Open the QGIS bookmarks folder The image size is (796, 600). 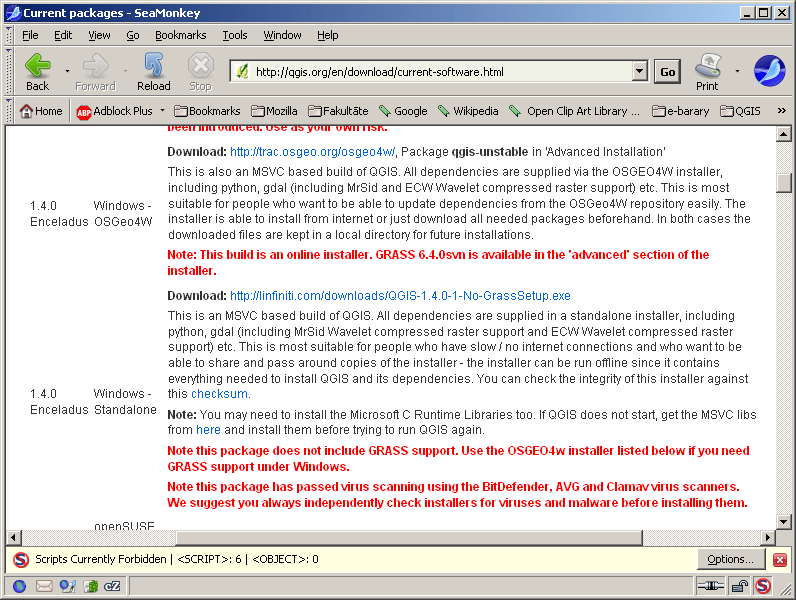(x=740, y=111)
